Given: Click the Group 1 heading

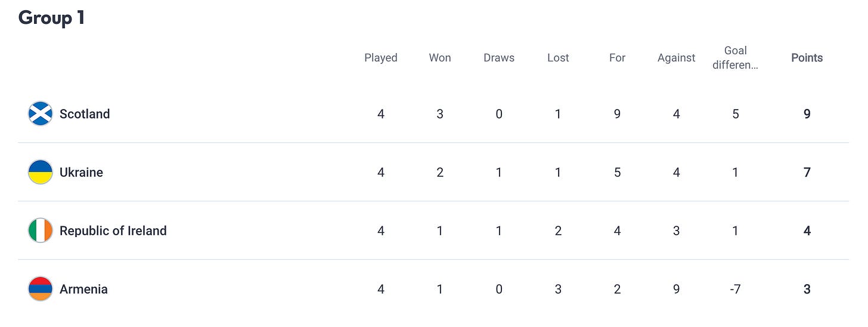Looking at the screenshot, I should (51, 18).
